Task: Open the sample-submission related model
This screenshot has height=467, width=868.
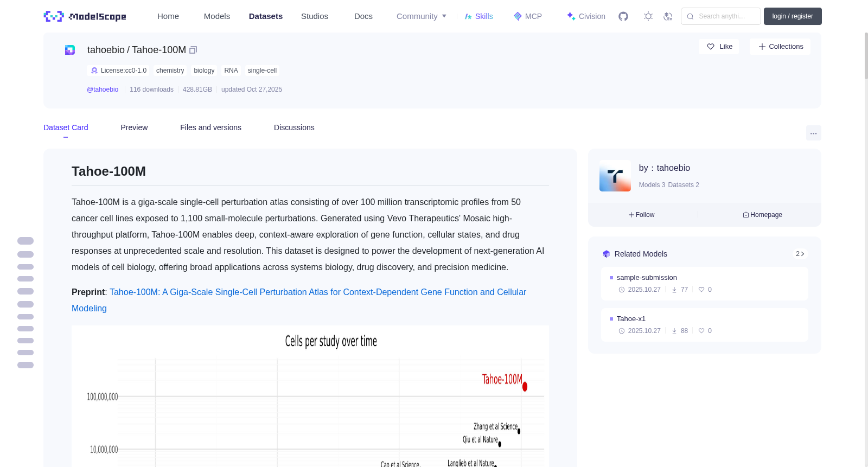Action: [x=704, y=284]
